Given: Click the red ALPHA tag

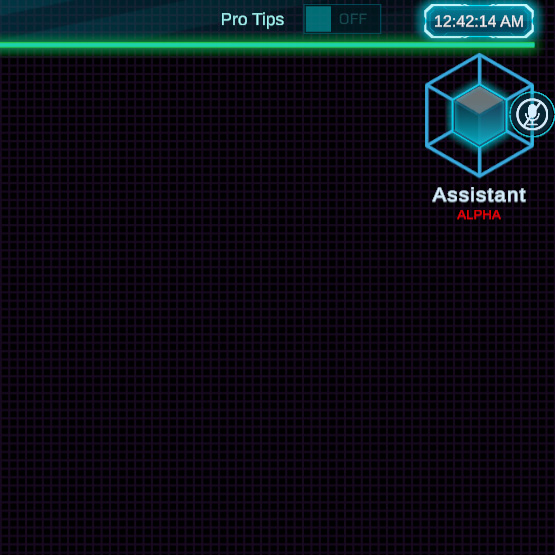Looking at the screenshot, I should coord(479,215).
